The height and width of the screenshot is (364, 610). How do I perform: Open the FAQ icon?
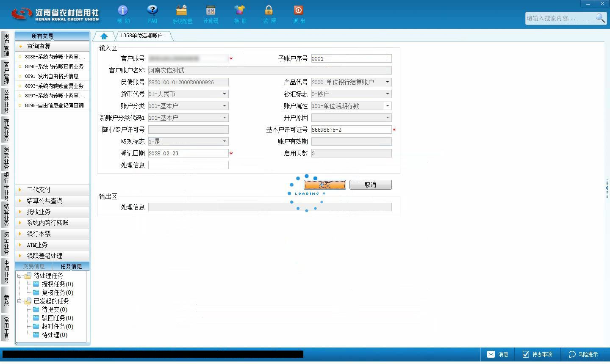point(152,14)
